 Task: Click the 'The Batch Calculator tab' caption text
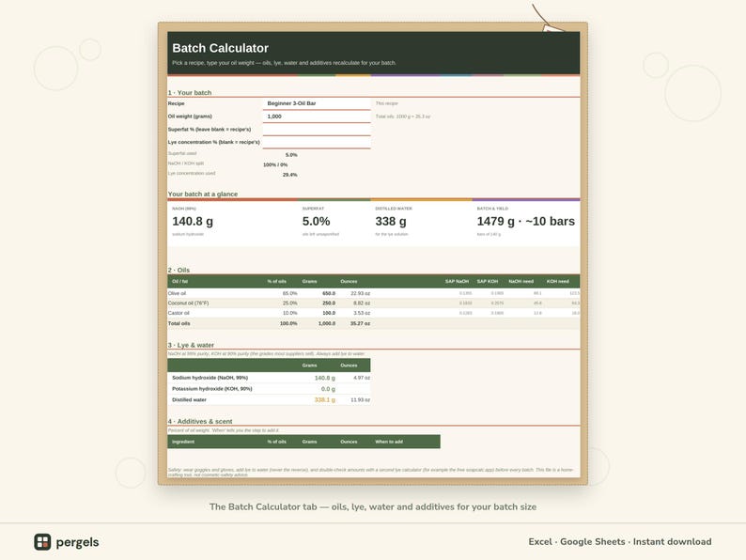pos(373,506)
